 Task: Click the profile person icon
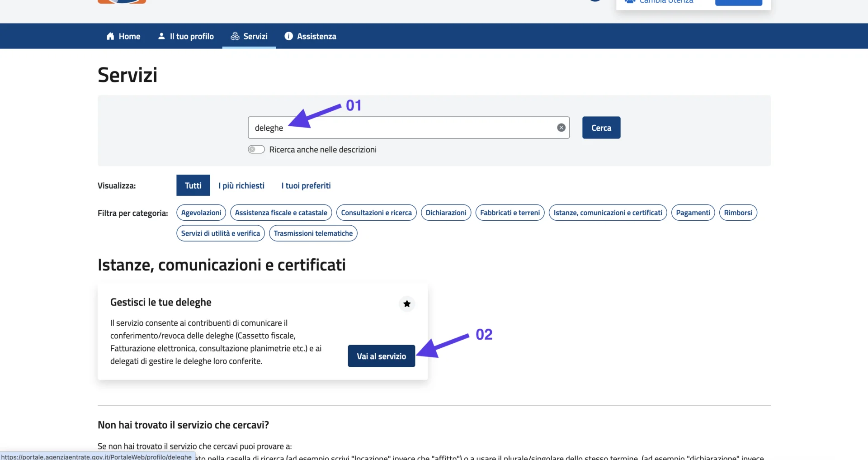coord(161,36)
